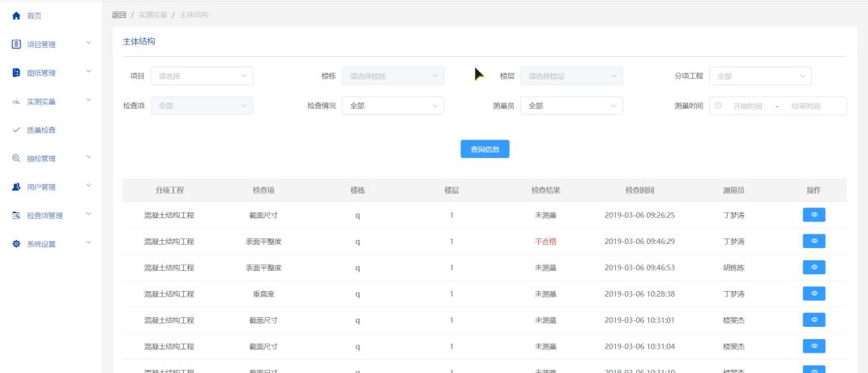Click the 检查项管理 sidebar icon
This screenshot has height=373, width=868.
pos(16,215)
